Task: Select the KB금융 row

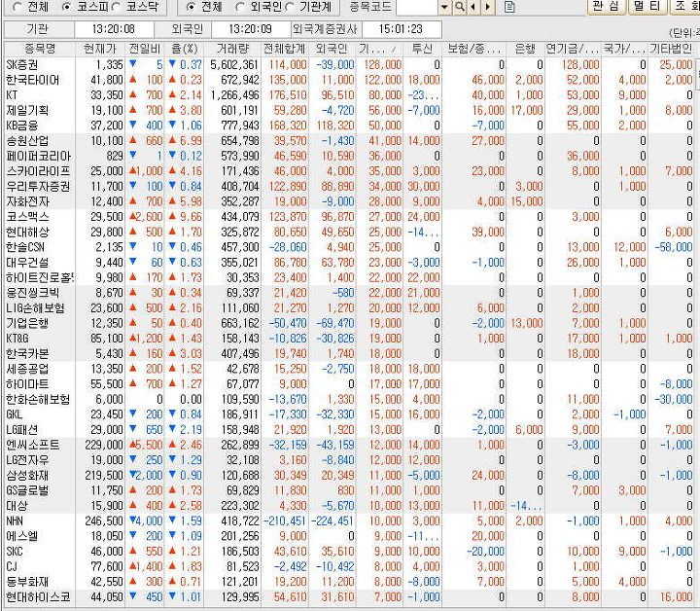Action: click(349, 126)
